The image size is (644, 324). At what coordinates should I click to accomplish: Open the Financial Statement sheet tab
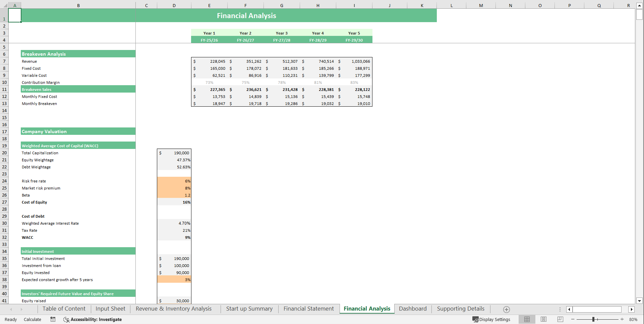pos(308,309)
